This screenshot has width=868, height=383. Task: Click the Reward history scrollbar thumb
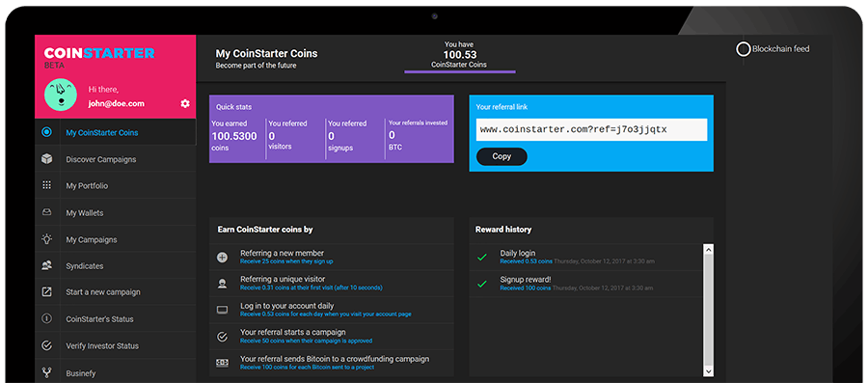click(709, 310)
